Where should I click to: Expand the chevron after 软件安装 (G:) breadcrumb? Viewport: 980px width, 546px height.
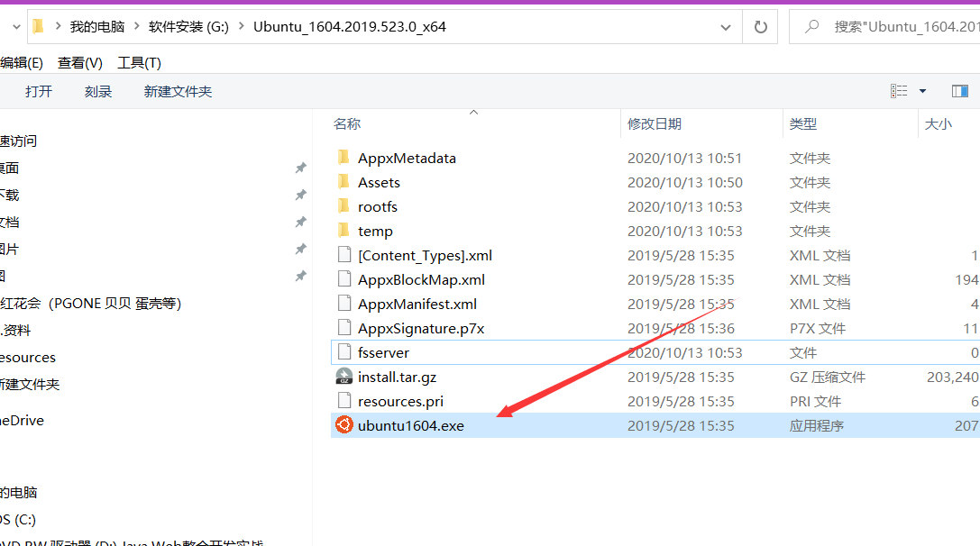point(242,27)
